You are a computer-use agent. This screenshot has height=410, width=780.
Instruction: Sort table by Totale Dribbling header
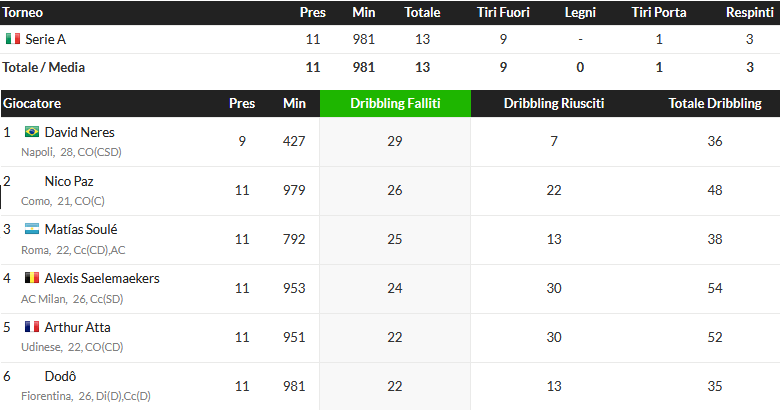pos(714,103)
